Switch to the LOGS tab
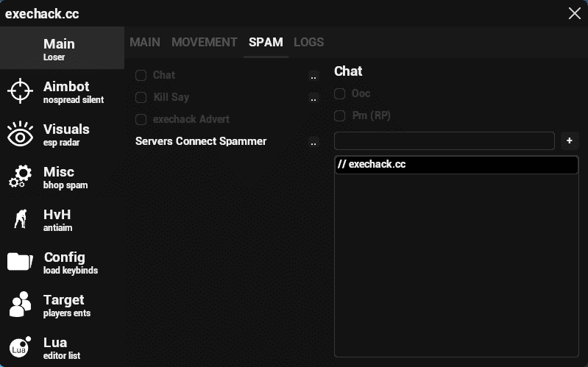The image size is (588, 367). point(308,43)
